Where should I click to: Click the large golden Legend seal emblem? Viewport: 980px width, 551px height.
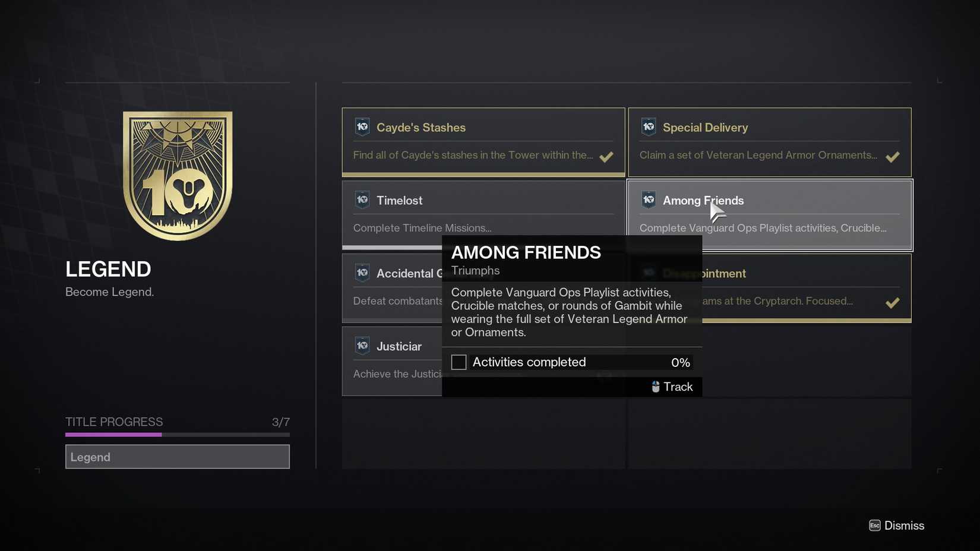pos(177,173)
